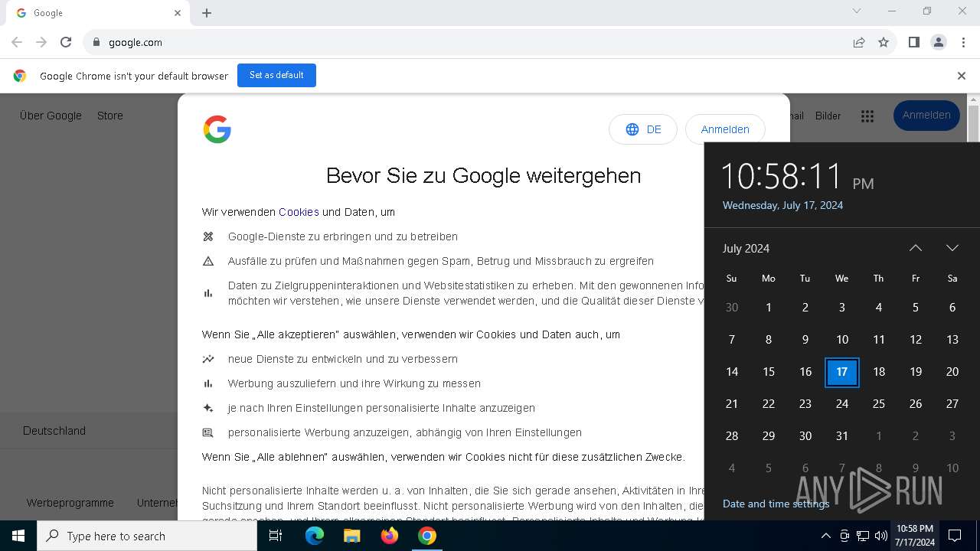The width and height of the screenshot is (980, 551).
Task: Click the lock icon in address bar
Action: pos(96,42)
